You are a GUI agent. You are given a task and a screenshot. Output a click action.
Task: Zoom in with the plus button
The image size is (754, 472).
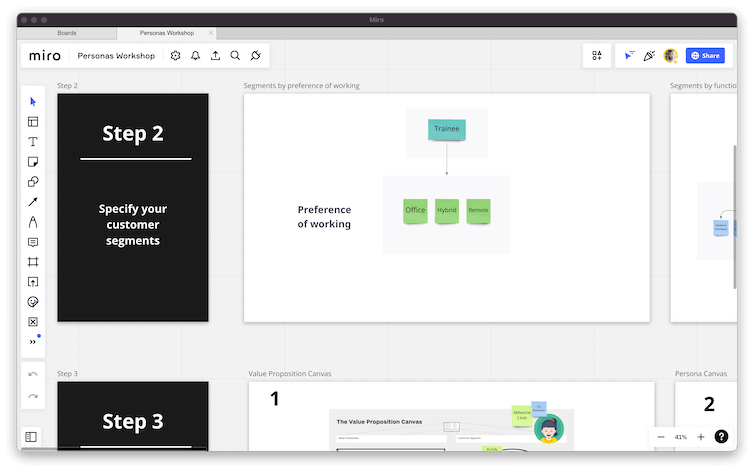click(x=700, y=437)
